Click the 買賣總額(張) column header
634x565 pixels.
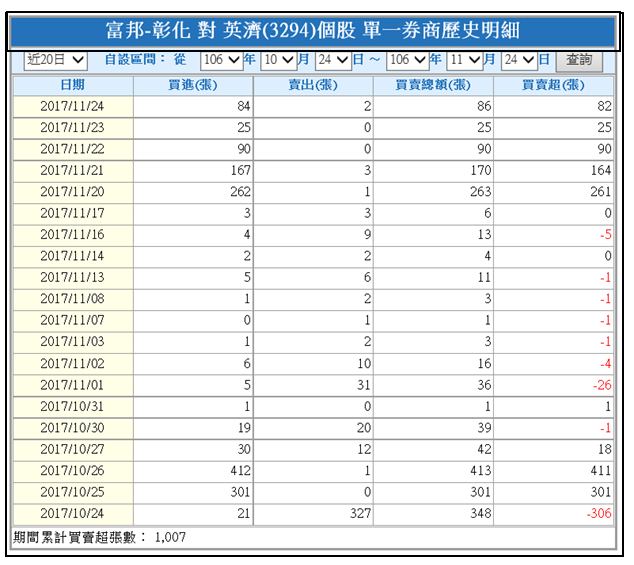coord(433,85)
